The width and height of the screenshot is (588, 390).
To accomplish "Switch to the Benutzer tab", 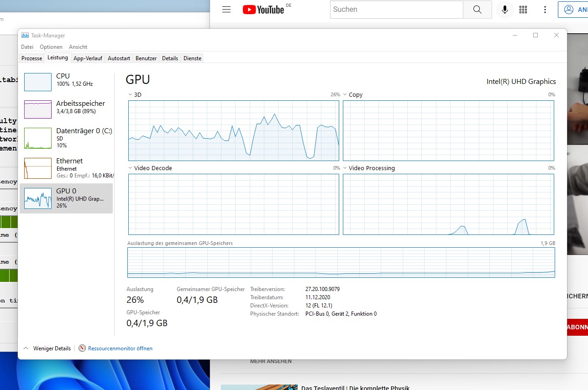I will (x=146, y=58).
